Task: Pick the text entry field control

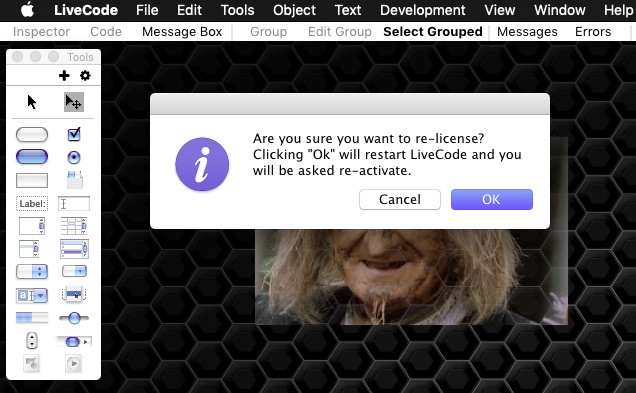Action: (x=74, y=203)
